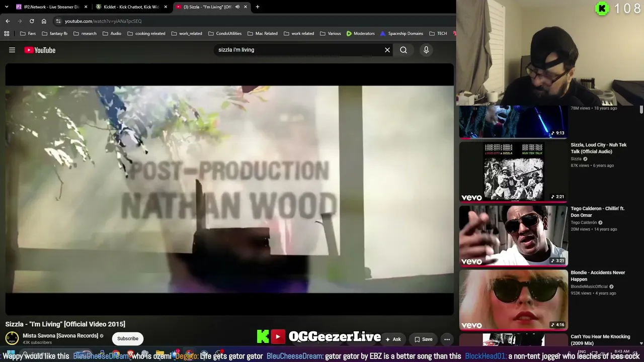
Task: Open the 'work related' bookmark folder
Action: [x=298, y=33]
